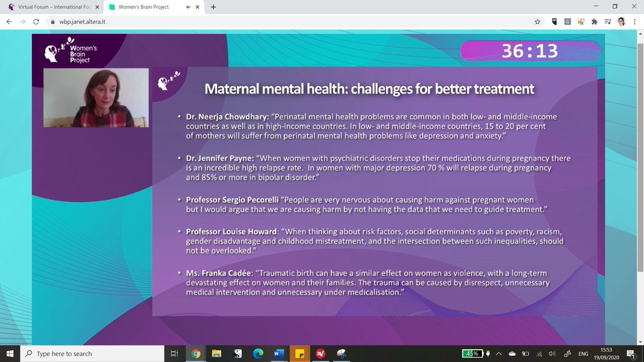Open Snipping Tool from the taskbar
644x362 pixels.
(341, 353)
